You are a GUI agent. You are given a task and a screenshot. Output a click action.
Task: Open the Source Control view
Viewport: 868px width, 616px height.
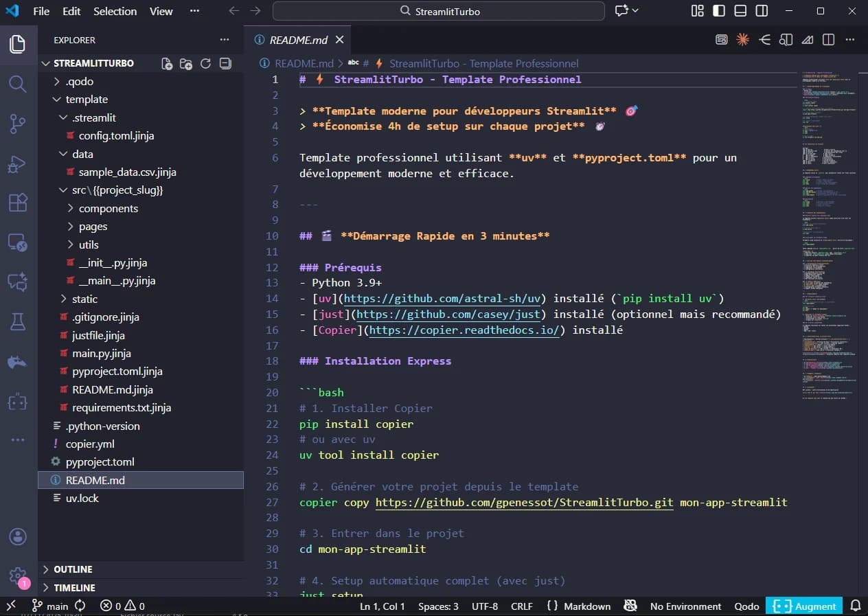pyautogui.click(x=18, y=124)
